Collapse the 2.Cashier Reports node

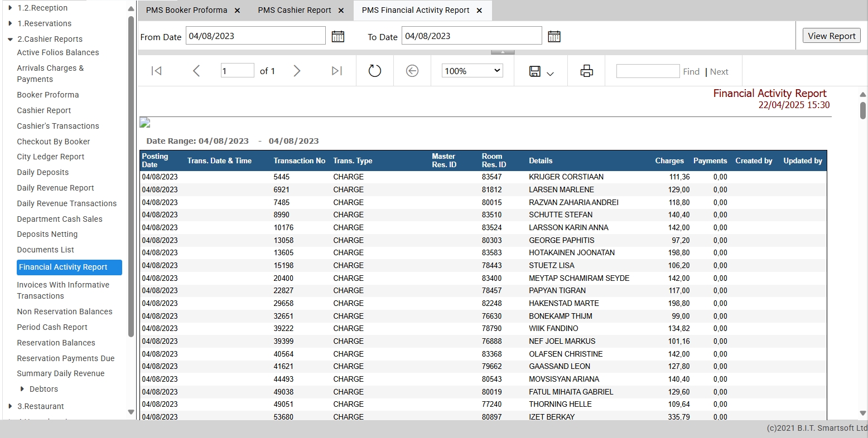coord(11,39)
